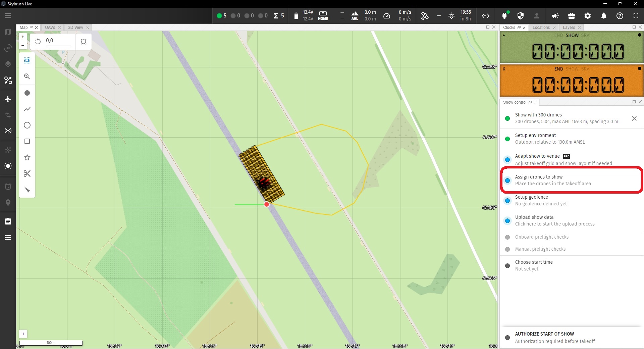This screenshot has height=349, width=644.
Task: Open the RTK antenna status panel
Action: coord(8,131)
